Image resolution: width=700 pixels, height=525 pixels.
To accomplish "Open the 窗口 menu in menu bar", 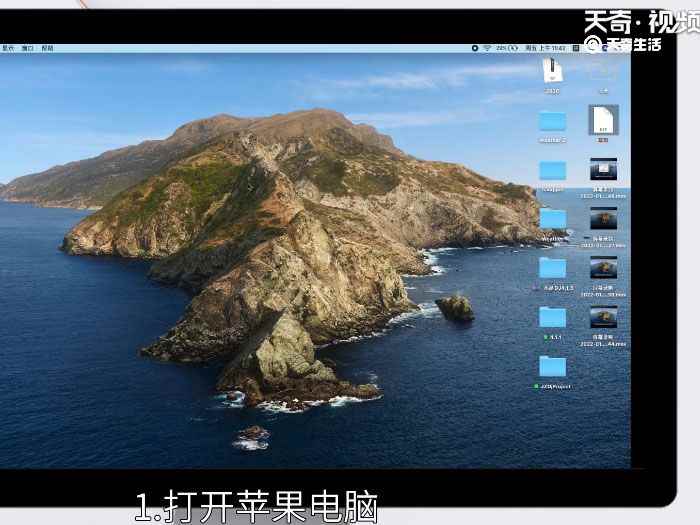I will click(x=27, y=48).
